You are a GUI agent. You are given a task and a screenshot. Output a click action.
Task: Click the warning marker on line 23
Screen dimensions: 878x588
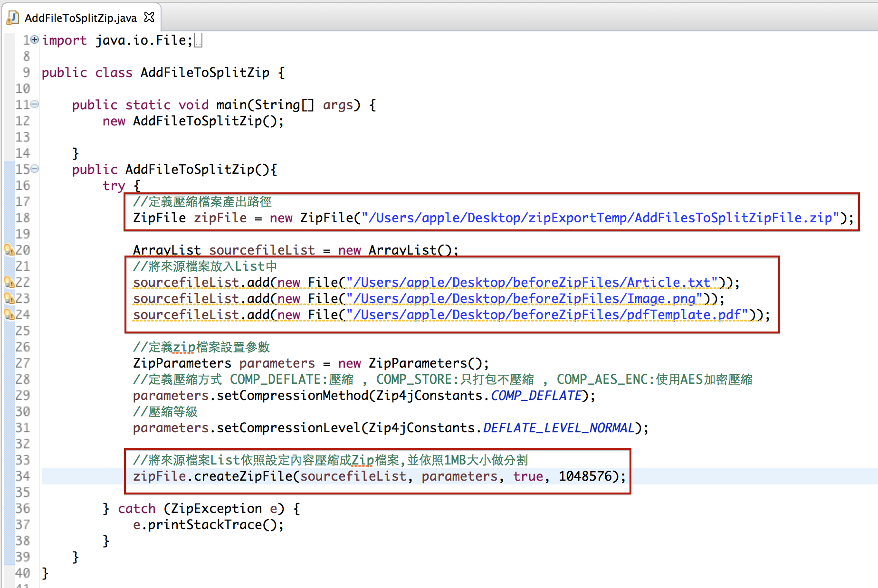(x=8, y=298)
